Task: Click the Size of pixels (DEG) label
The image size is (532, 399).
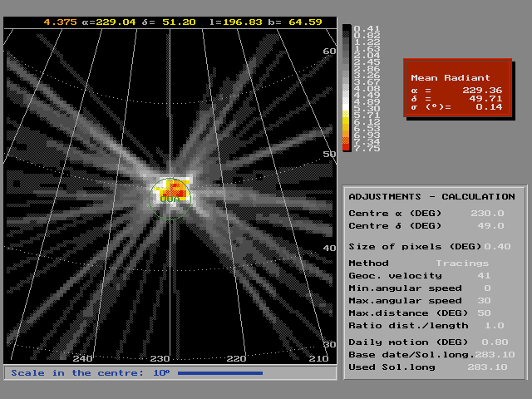Action: point(415,247)
